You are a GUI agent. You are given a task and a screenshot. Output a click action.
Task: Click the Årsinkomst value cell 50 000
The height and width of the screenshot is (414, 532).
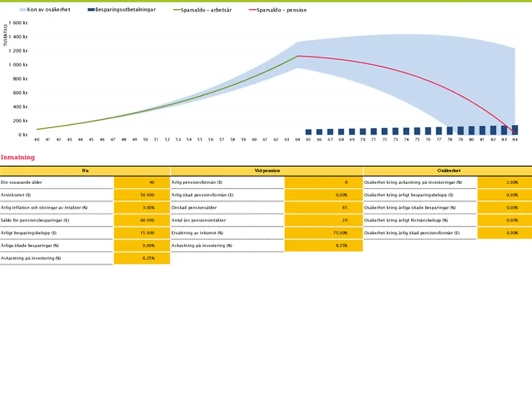[141, 195]
